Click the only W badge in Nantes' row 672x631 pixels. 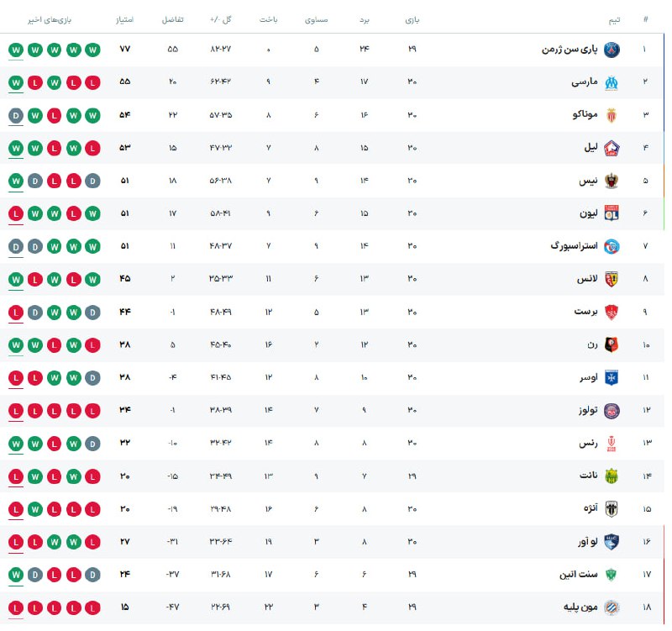click(35, 476)
